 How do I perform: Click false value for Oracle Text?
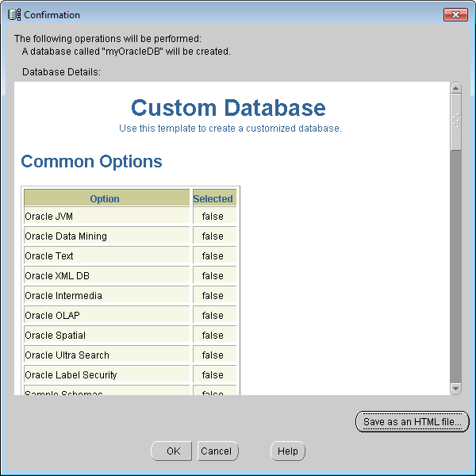(x=213, y=256)
